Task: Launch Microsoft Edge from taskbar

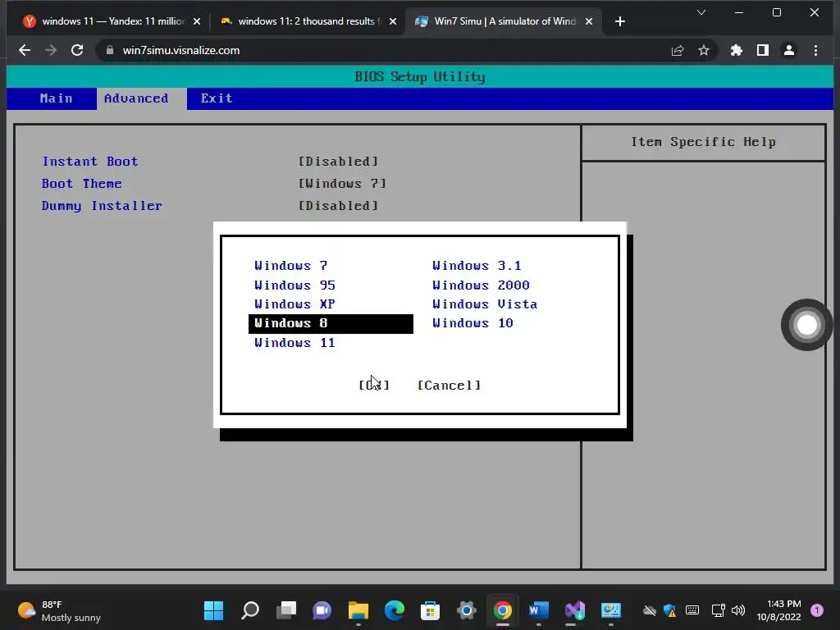Action: (x=395, y=610)
